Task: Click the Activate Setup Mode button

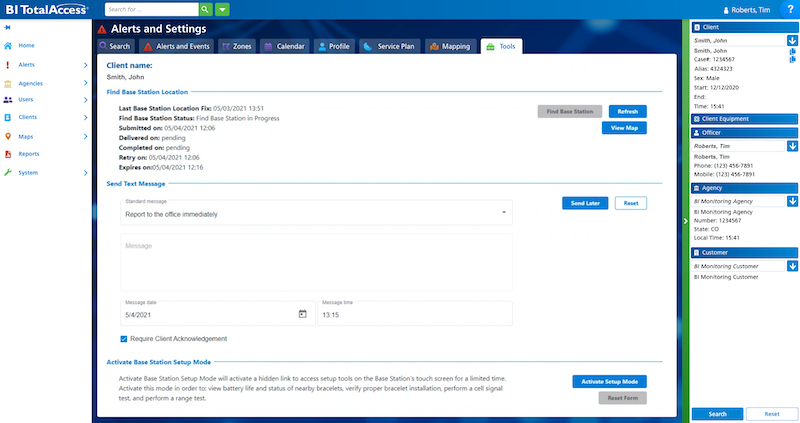Action: click(609, 382)
